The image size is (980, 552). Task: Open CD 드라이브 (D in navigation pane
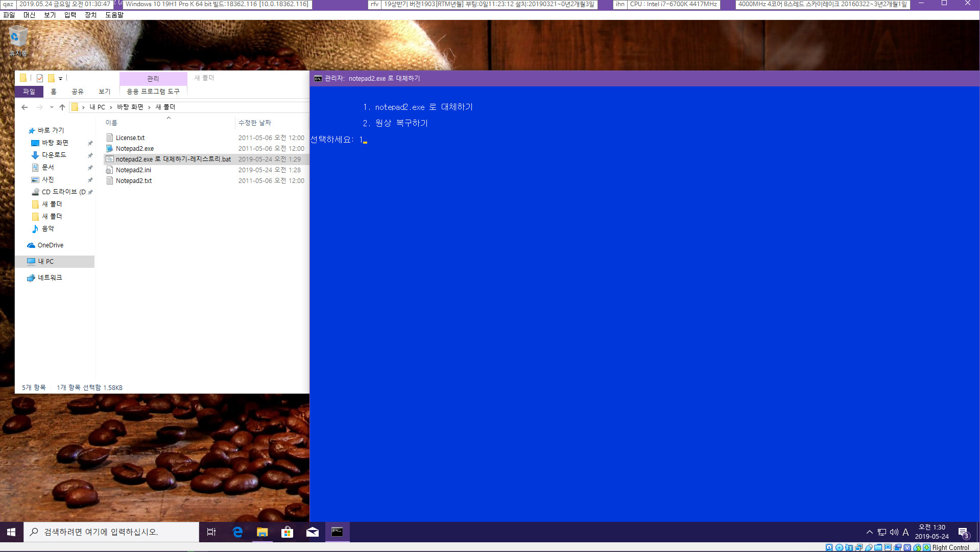point(63,192)
